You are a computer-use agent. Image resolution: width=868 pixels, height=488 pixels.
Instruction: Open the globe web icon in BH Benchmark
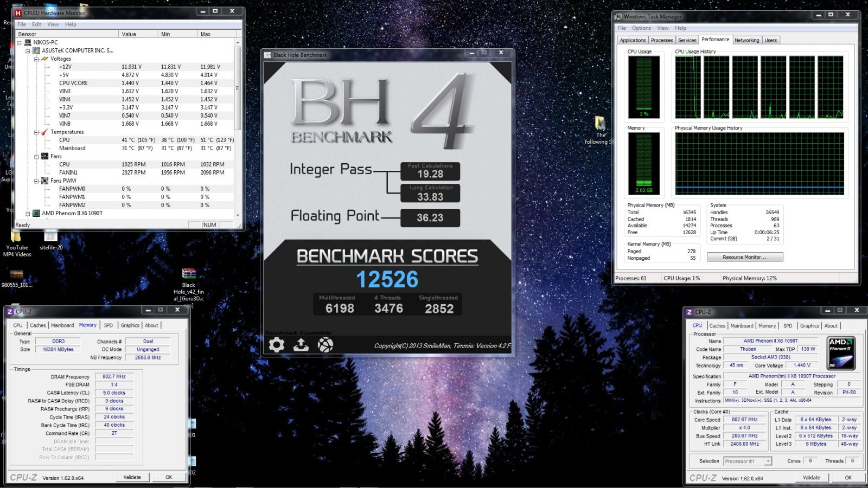pos(325,345)
